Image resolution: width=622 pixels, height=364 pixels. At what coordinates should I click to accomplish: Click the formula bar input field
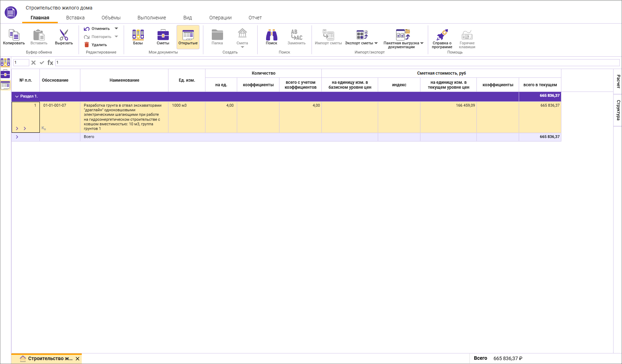[335, 63]
